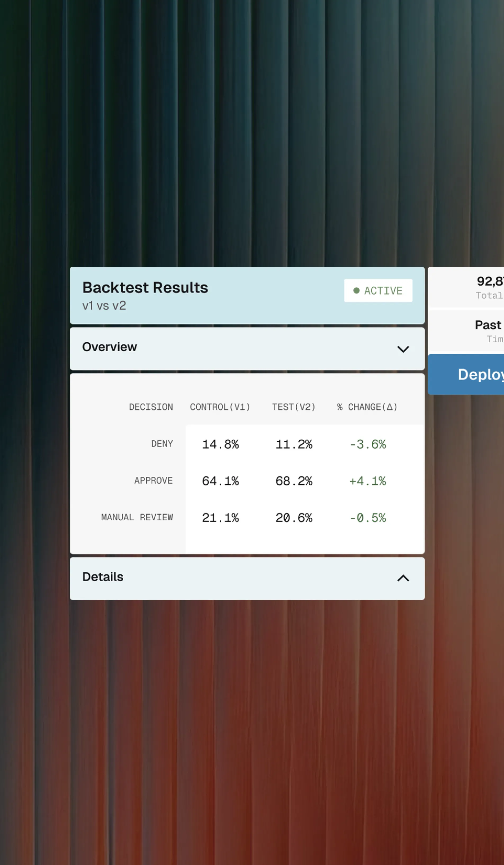Click the Overview section label
This screenshot has height=865, width=504.
110,347
